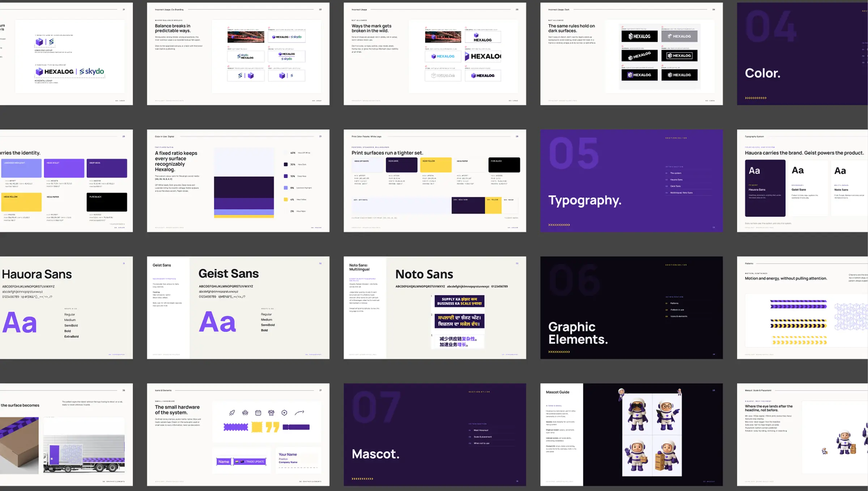This screenshot has height=491, width=868.
Task: Select the Hexa Yellow swatch on the print palette slide
Action: pyautogui.click(x=435, y=165)
